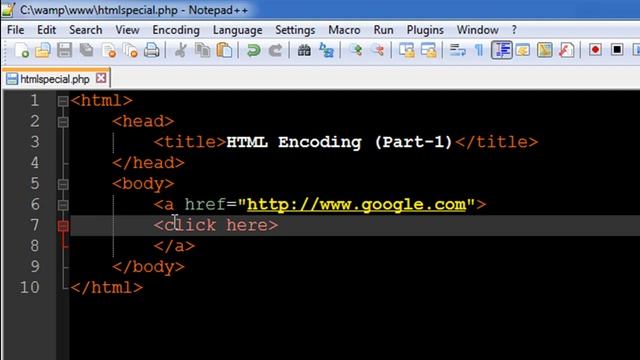
Task: Print the document via printer icon
Action: (x=152, y=50)
